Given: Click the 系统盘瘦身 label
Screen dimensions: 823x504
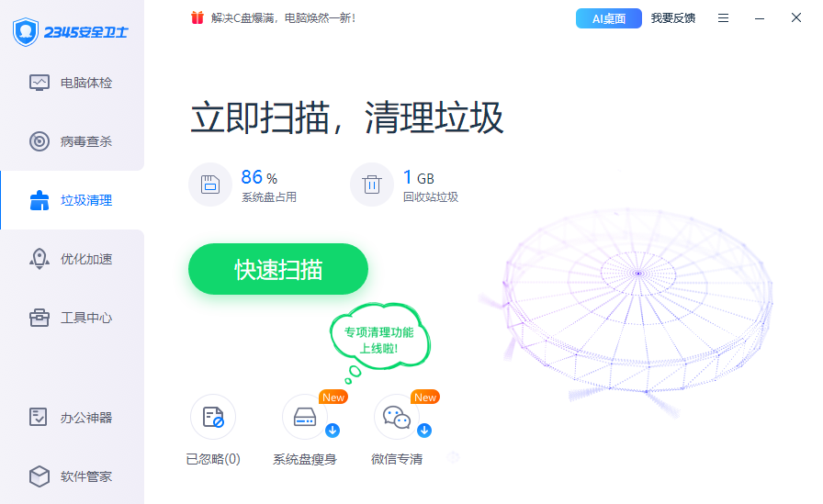Looking at the screenshot, I should (305, 459).
